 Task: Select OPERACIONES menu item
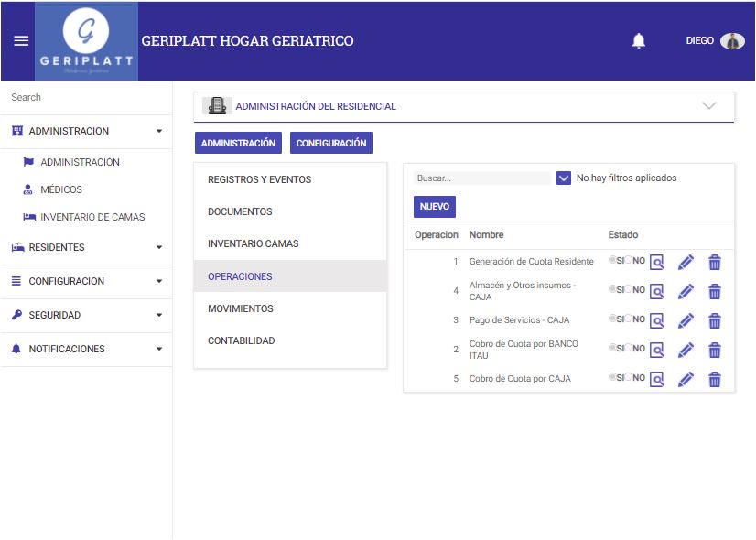tap(290, 276)
